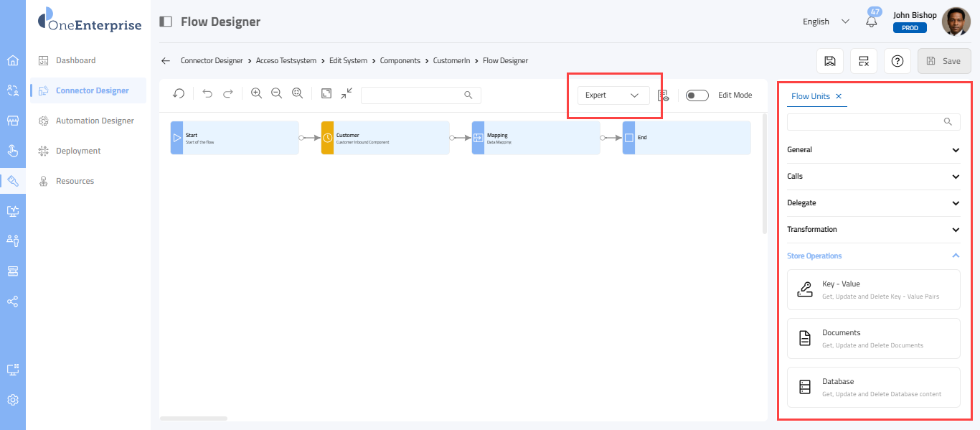
Task: Undo the last flow change
Action: click(207, 93)
